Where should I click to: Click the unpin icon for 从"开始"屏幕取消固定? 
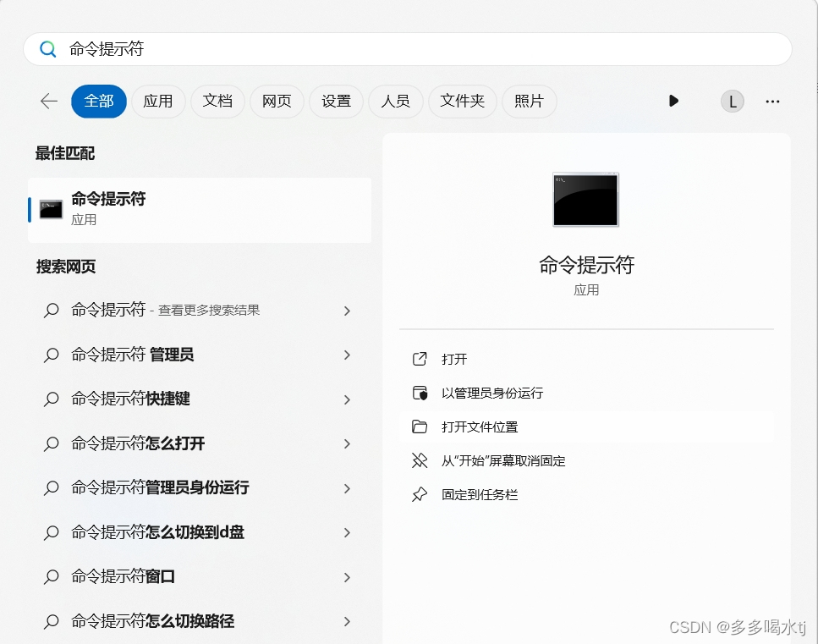click(x=420, y=460)
